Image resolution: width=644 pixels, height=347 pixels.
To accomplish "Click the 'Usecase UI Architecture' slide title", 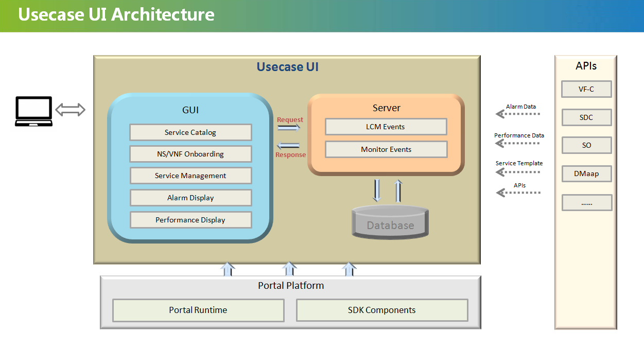I will [116, 14].
